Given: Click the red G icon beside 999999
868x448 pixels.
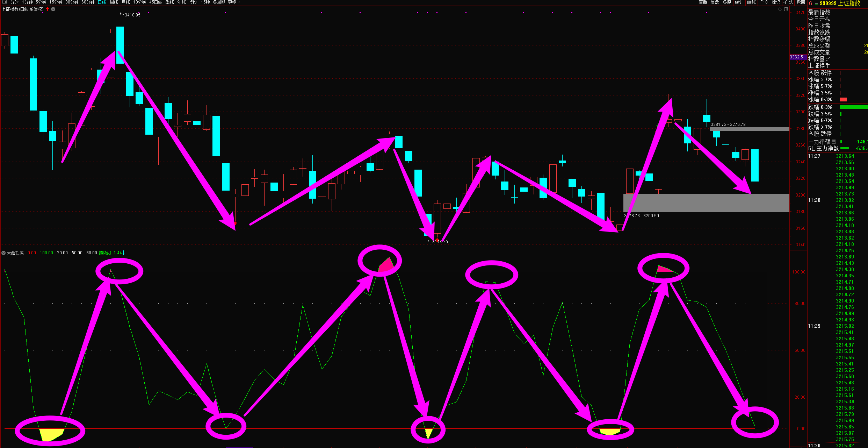Looking at the screenshot, I should pyautogui.click(x=811, y=3).
